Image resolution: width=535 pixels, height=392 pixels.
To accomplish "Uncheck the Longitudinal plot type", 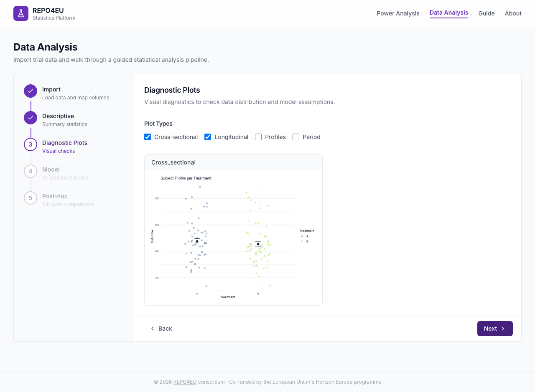I will [x=208, y=137].
